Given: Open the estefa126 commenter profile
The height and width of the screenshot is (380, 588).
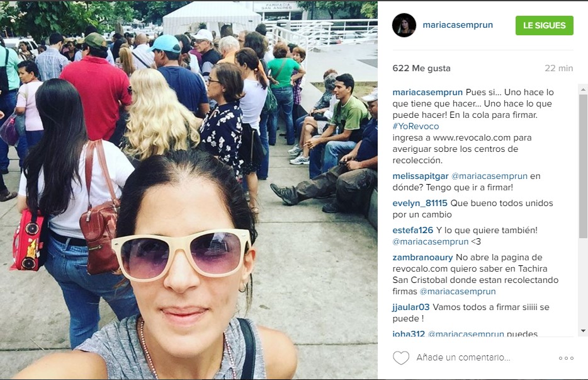Looking at the screenshot, I should pyautogui.click(x=413, y=230).
